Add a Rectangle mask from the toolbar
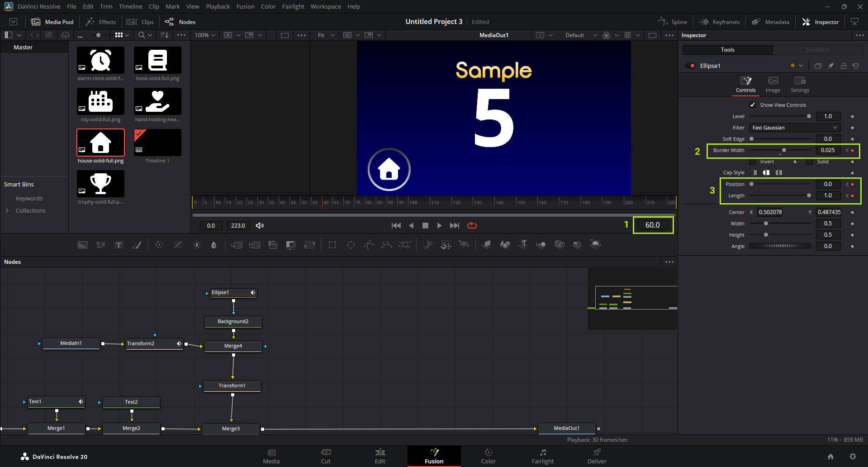This screenshot has height=467, width=868. pyautogui.click(x=332, y=245)
